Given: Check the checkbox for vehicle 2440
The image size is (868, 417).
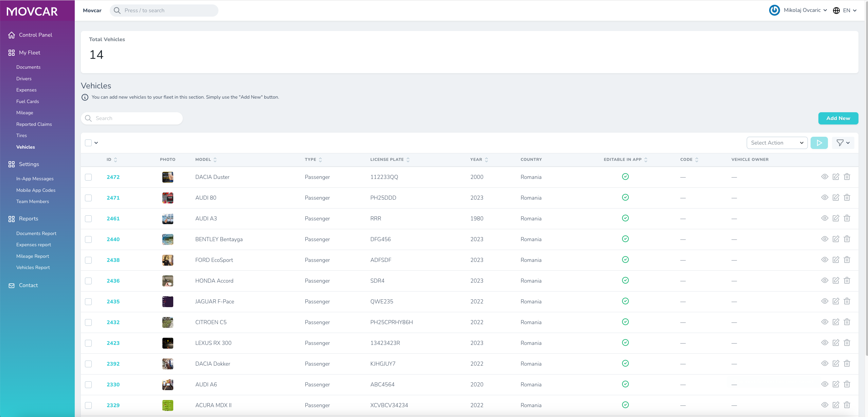Looking at the screenshot, I should pyautogui.click(x=88, y=239).
